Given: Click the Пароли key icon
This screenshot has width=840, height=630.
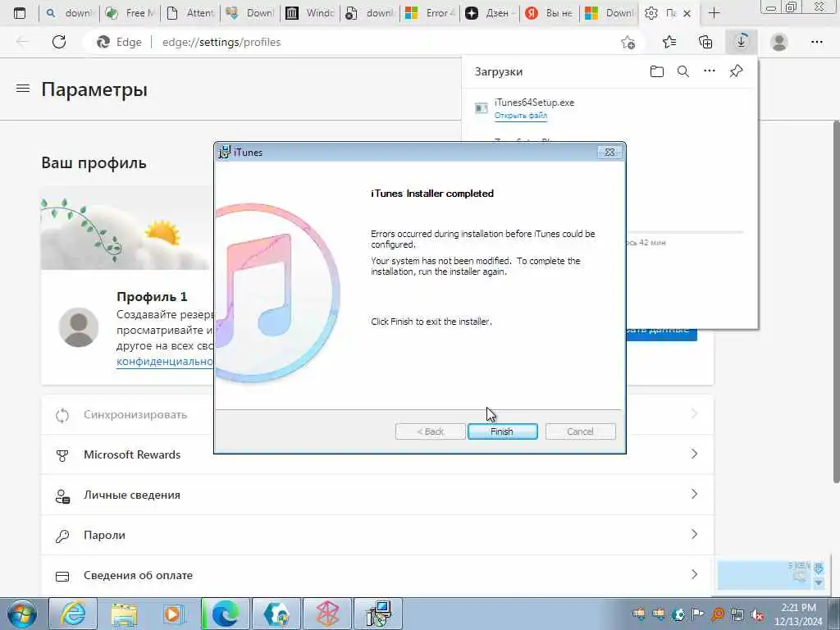Looking at the screenshot, I should pos(62,535).
